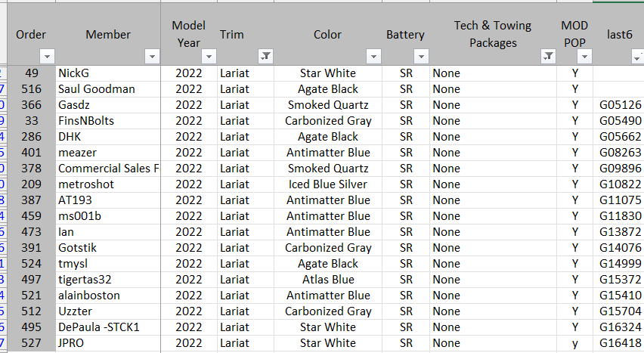Click the row number link beside order 527

2,343
